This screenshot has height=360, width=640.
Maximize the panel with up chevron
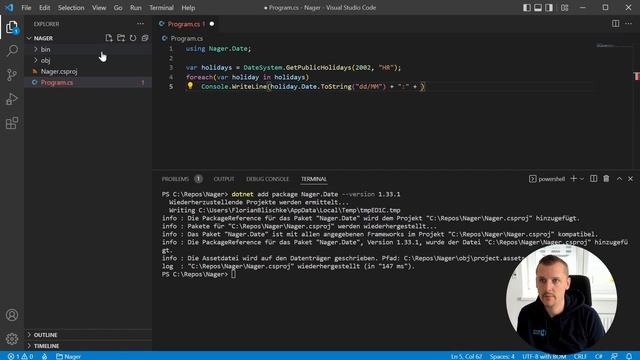(x=619, y=179)
